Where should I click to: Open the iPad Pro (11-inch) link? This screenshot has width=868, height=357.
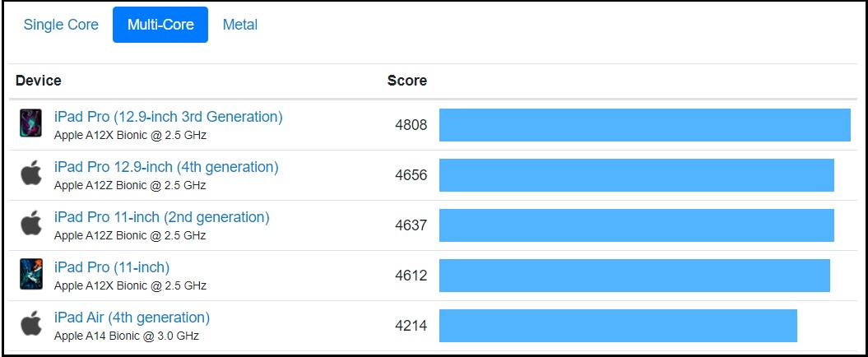112,267
